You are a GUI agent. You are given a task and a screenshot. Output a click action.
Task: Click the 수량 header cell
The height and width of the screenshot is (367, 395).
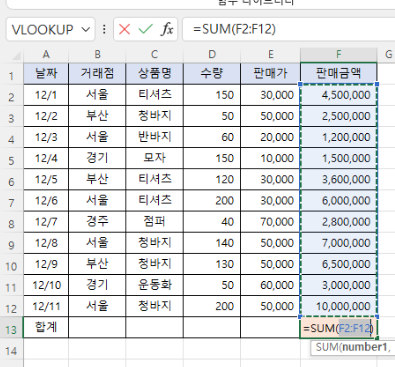(212, 73)
